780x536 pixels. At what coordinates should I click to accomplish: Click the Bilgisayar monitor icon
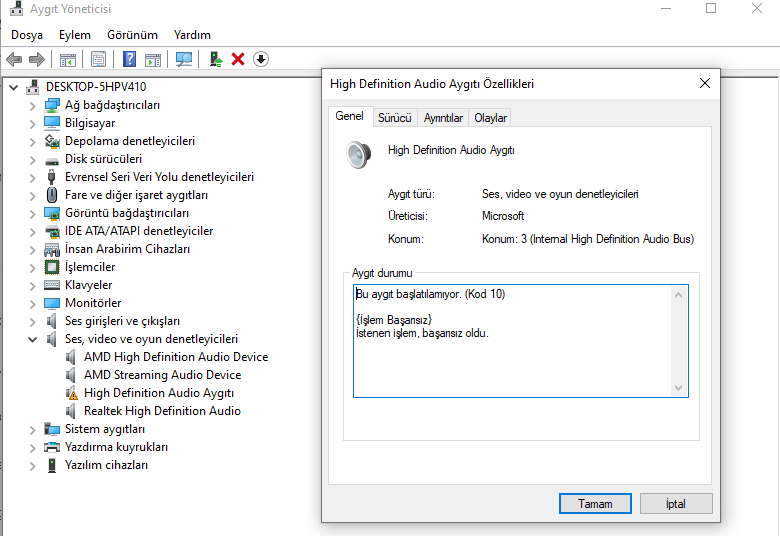coord(52,122)
